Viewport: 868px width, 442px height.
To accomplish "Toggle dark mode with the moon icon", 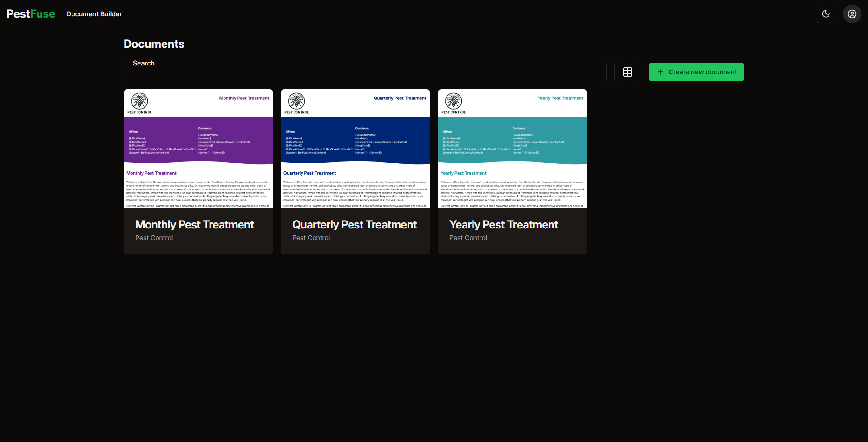I will pos(826,14).
